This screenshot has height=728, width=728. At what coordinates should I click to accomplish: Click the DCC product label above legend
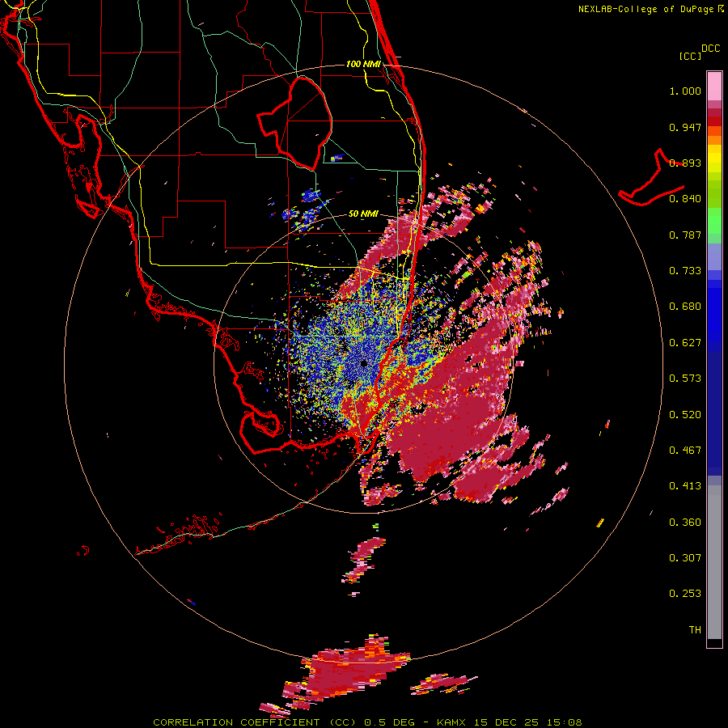[x=710, y=49]
